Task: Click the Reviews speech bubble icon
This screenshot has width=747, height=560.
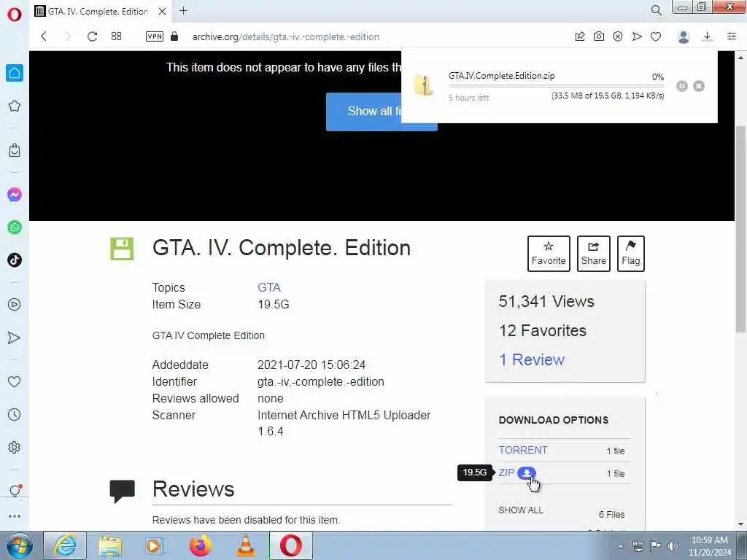Action: (x=123, y=491)
